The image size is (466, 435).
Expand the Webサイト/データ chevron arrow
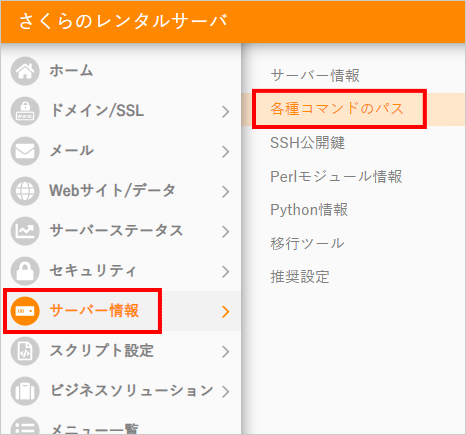(226, 192)
